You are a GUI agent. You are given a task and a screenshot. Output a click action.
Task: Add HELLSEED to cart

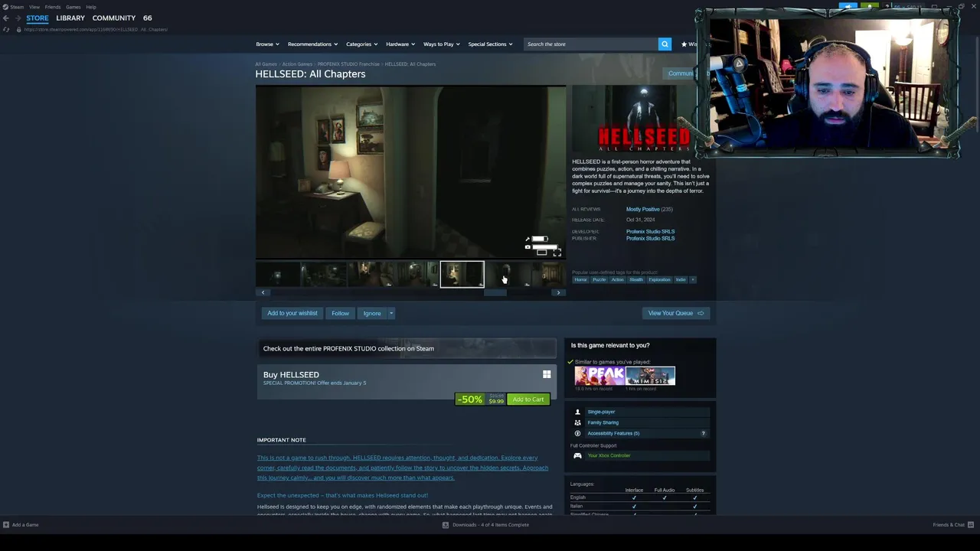coord(528,399)
